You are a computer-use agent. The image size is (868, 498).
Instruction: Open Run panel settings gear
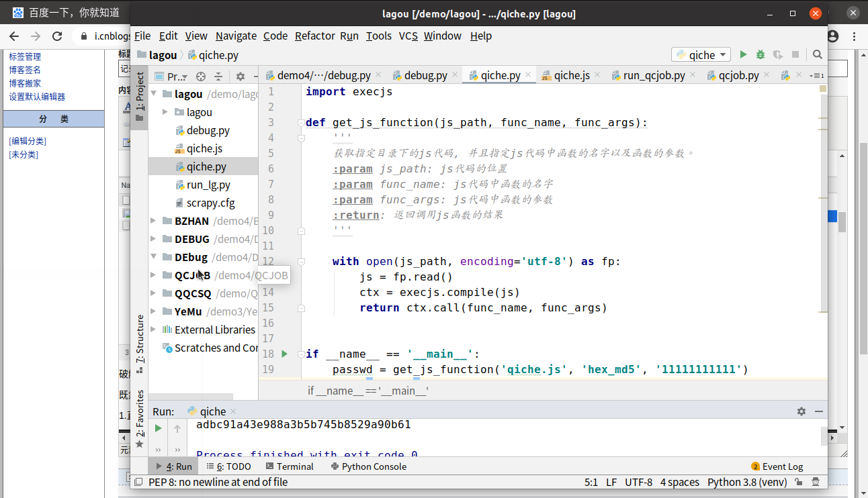pyautogui.click(x=801, y=411)
